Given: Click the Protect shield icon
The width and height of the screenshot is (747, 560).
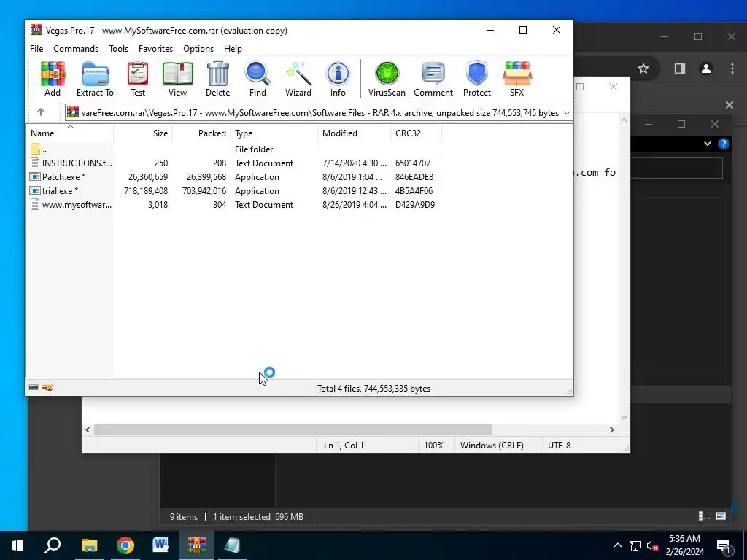Looking at the screenshot, I should (x=477, y=79).
